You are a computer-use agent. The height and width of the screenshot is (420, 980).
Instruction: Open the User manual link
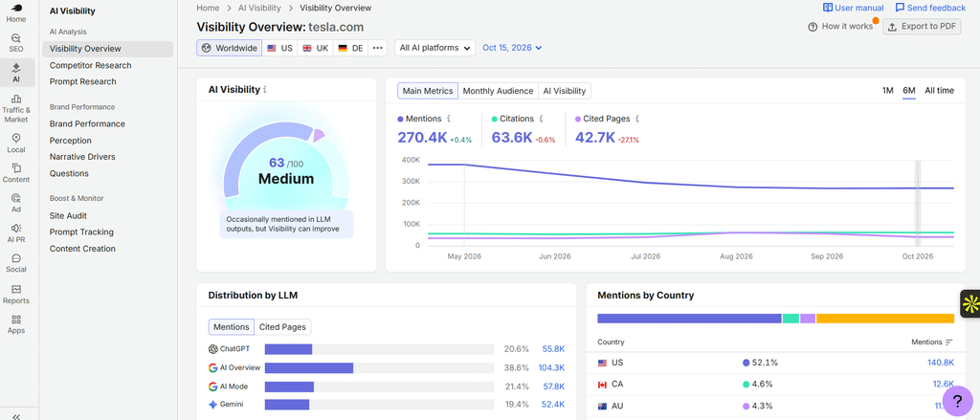[x=853, y=8]
